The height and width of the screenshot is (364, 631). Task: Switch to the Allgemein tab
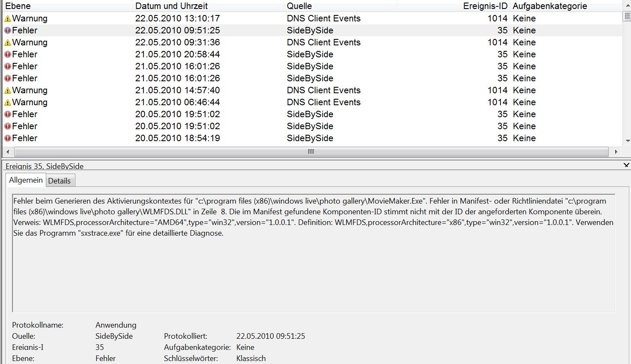click(26, 180)
